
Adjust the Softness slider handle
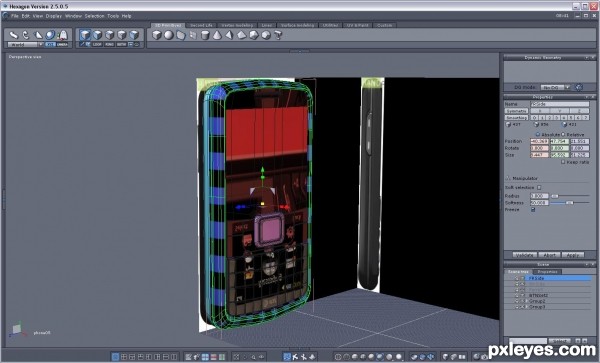pyautogui.click(x=569, y=203)
